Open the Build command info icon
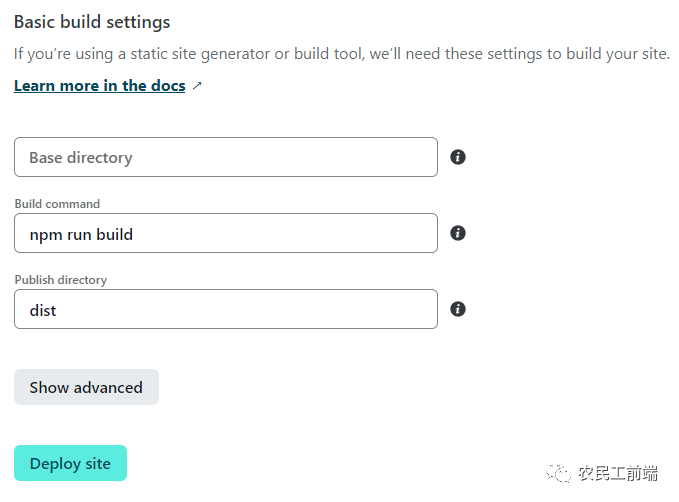 click(x=458, y=233)
